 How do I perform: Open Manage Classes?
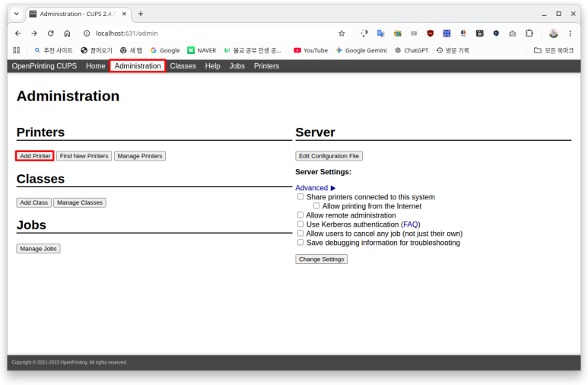80,202
